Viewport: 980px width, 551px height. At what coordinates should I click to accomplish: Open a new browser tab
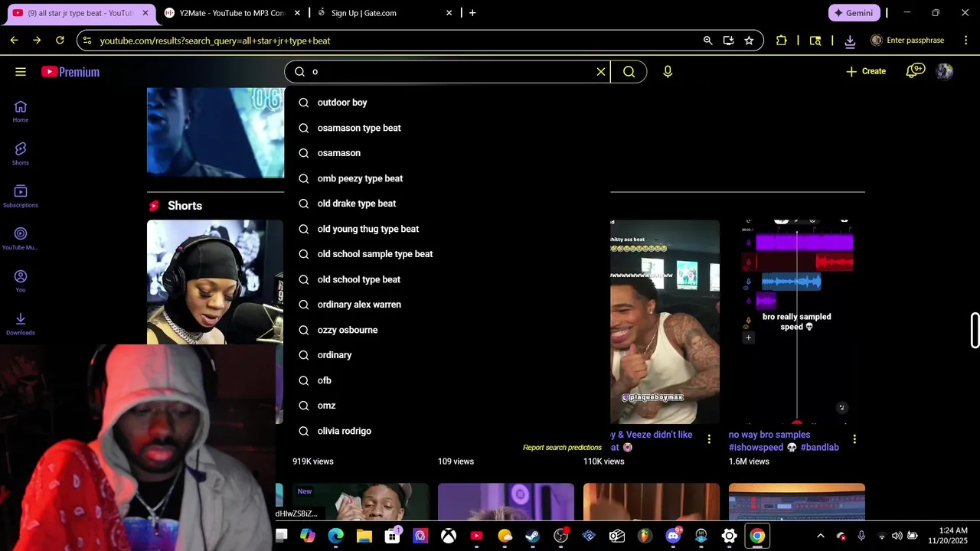[472, 13]
